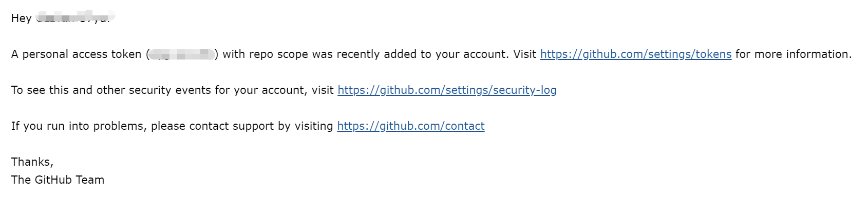
Task: Click the word Hey in greeting
Action: pyautogui.click(x=22, y=18)
